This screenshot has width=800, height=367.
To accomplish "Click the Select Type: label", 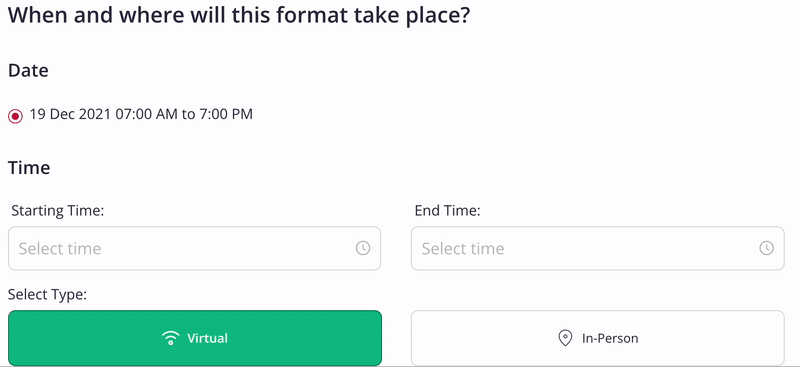I will coord(47,295).
